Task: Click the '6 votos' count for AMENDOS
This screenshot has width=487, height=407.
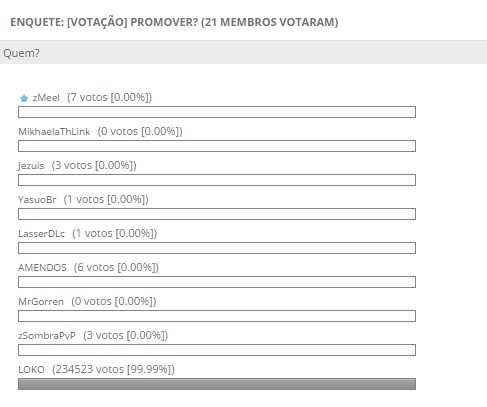Action: tap(95, 267)
